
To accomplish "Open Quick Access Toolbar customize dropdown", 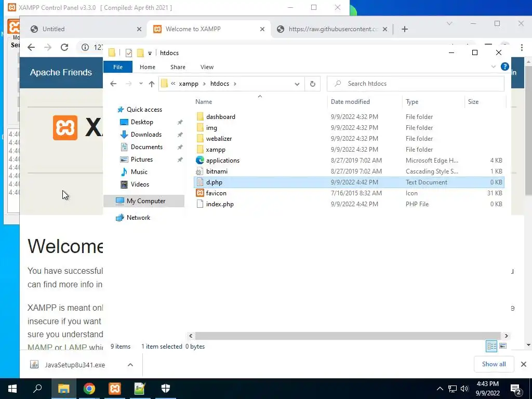I will pos(150,53).
